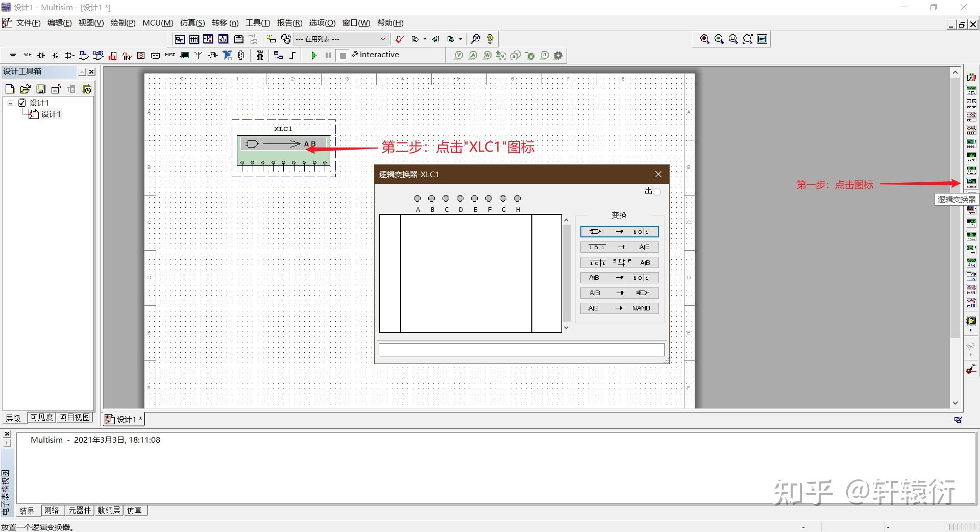
Task: Click the logic converter expression input field
Action: click(521, 350)
